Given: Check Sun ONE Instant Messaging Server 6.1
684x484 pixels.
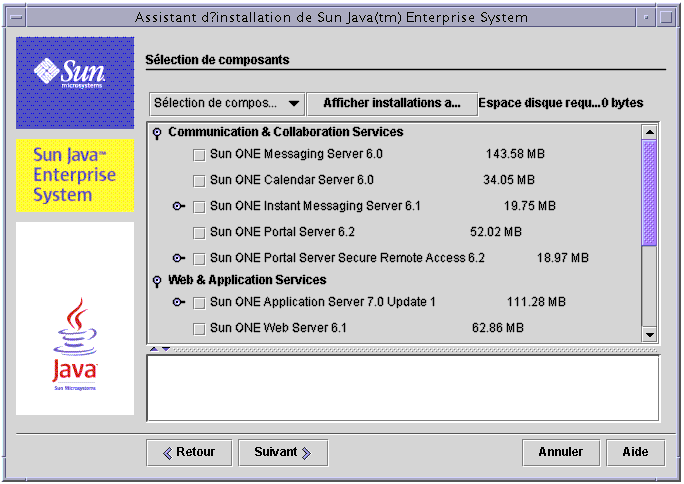Looking at the screenshot, I should click(x=199, y=207).
